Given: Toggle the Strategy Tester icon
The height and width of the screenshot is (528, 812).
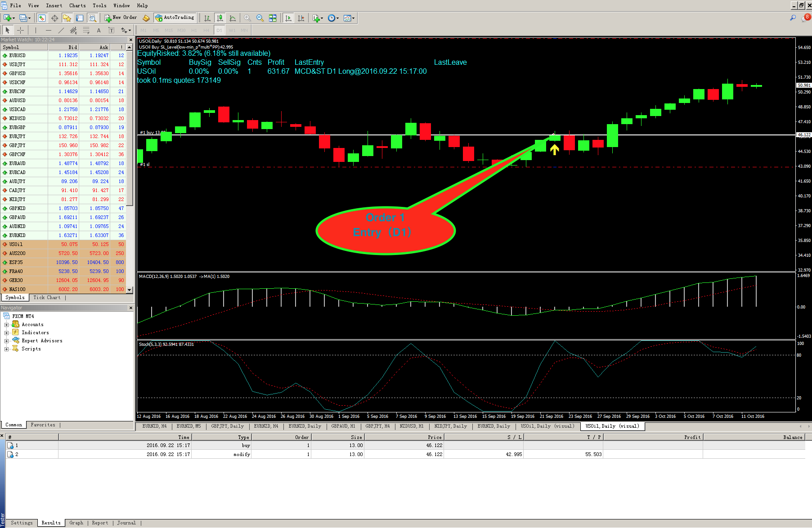Looking at the screenshot, I should 92,18.
